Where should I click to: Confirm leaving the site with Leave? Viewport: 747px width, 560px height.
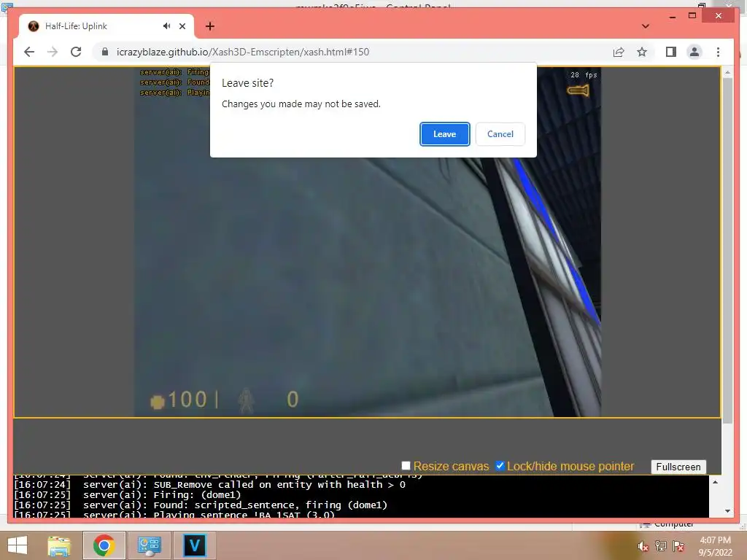coord(444,134)
